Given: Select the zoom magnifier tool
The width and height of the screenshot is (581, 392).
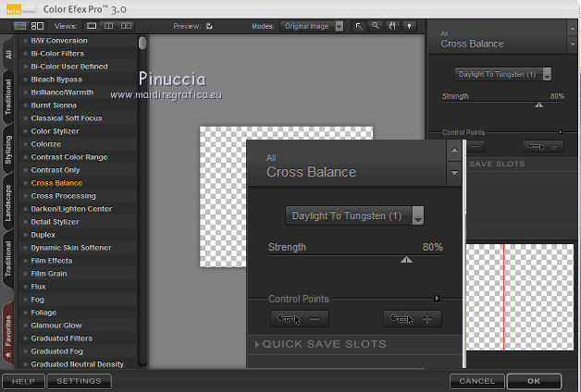Looking at the screenshot, I should [375, 26].
